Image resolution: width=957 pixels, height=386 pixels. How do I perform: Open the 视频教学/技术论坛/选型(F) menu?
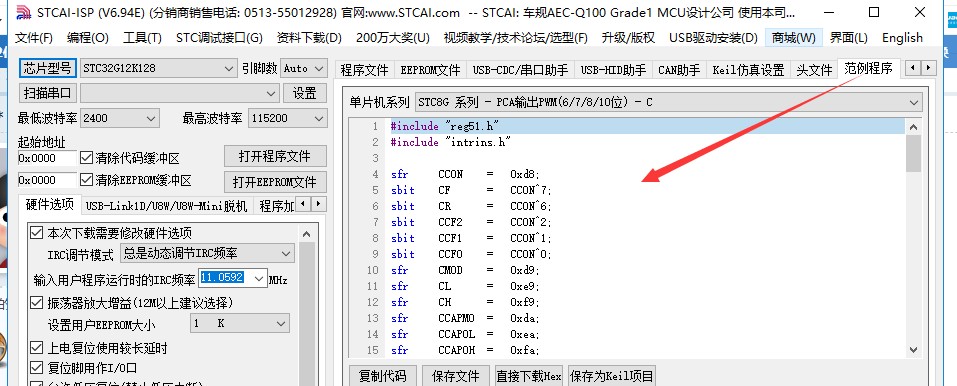515,38
